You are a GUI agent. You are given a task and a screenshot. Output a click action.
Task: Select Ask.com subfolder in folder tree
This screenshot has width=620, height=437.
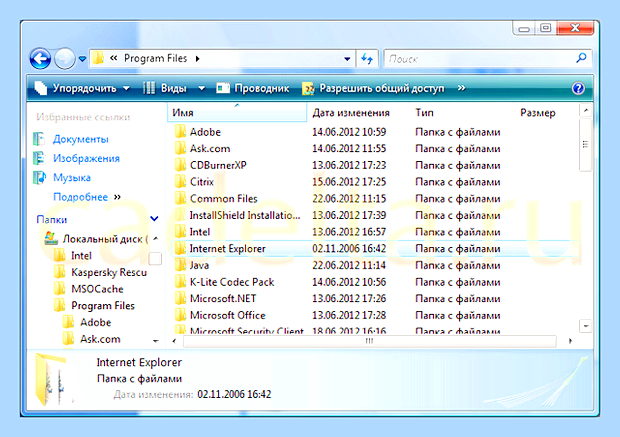pyautogui.click(x=100, y=339)
